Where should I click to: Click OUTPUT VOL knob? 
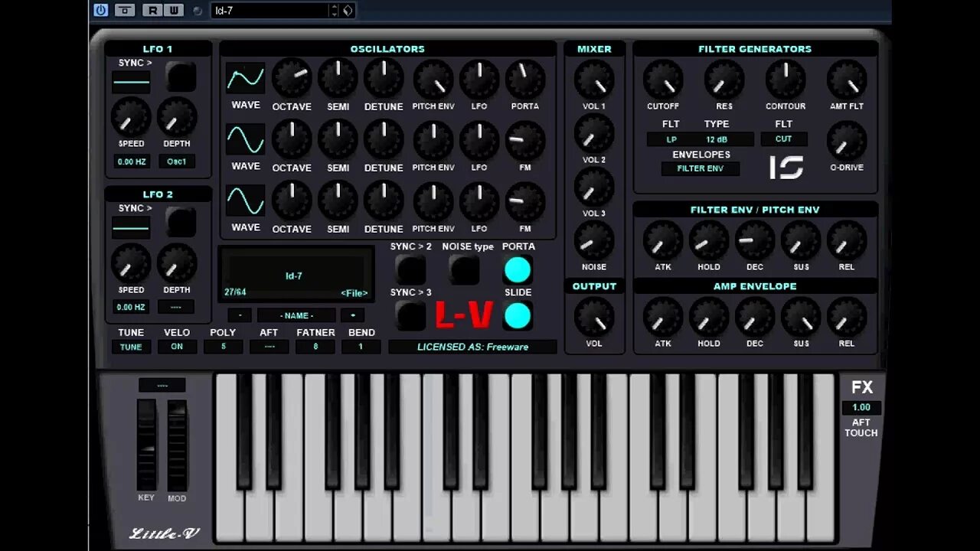pos(594,315)
